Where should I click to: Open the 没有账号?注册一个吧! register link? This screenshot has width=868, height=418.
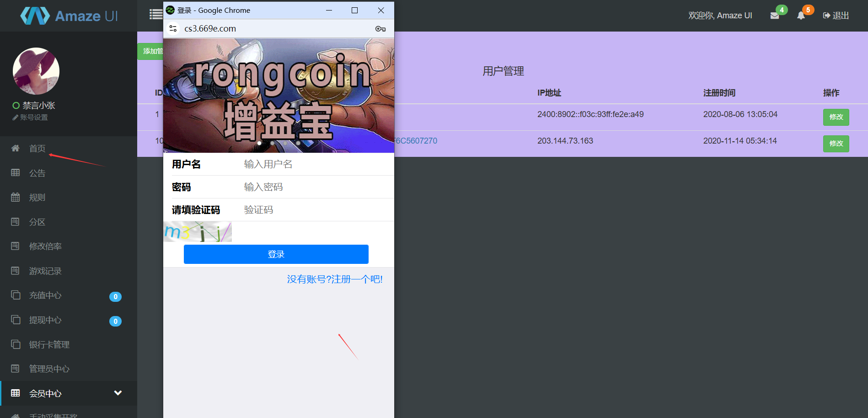point(335,279)
